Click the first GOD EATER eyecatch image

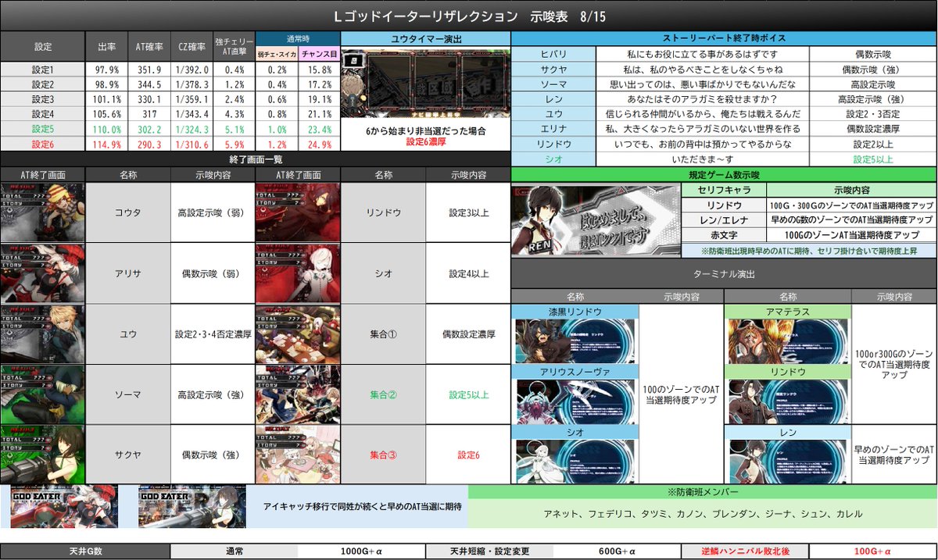point(64,506)
